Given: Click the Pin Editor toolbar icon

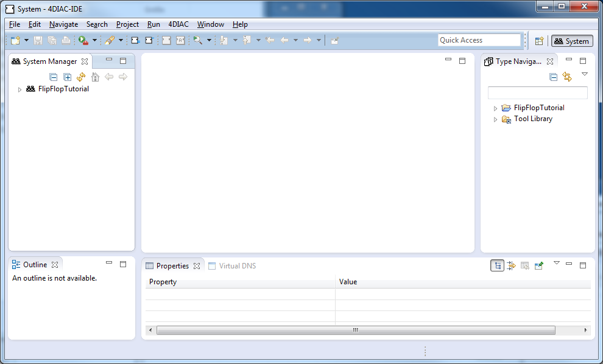Looking at the screenshot, I should [x=334, y=40].
